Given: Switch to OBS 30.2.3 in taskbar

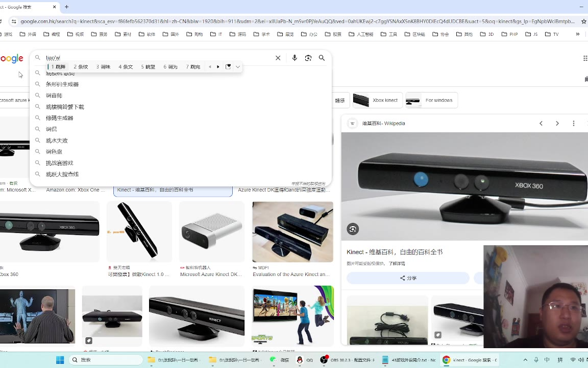Looking at the screenshot, I should click(347, 360).
